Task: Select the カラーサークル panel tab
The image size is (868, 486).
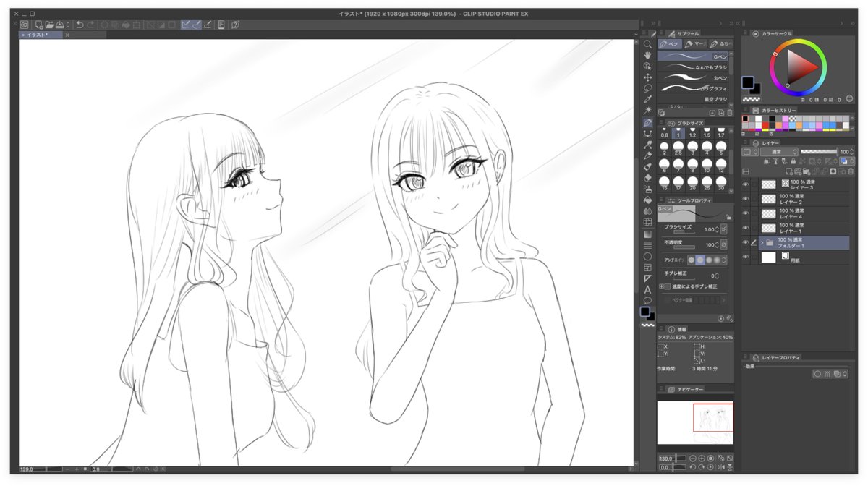Action: tap(773, 33)
